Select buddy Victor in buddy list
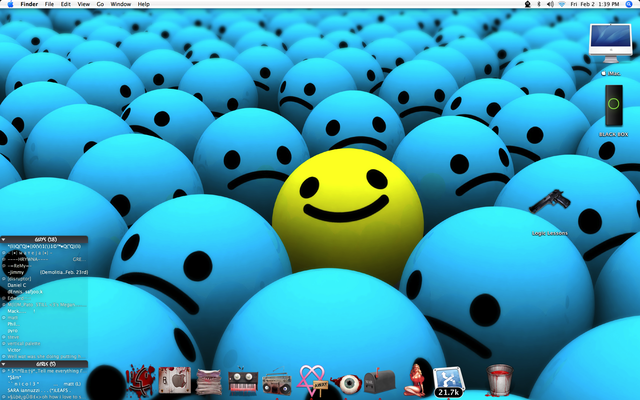This screenshot has width=640, height=400. pyautogui.click(x=44, y=350)
